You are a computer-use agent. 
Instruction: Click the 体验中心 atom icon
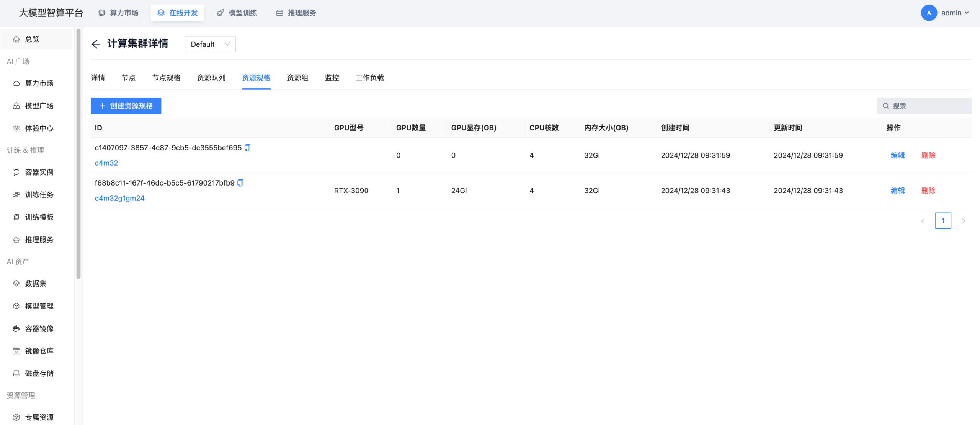pyautogui.click(x=16, y=128)
